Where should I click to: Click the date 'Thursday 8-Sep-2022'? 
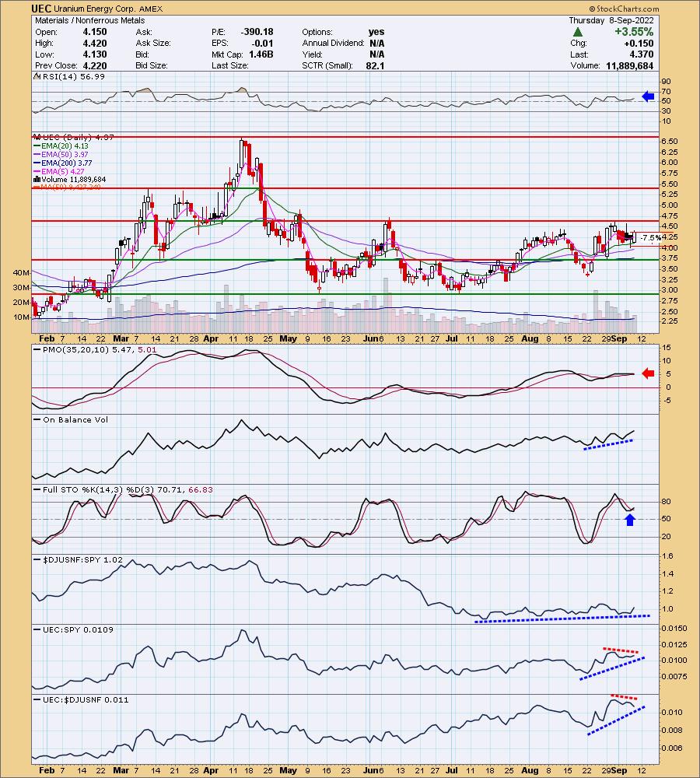click(x=611, y=20)
